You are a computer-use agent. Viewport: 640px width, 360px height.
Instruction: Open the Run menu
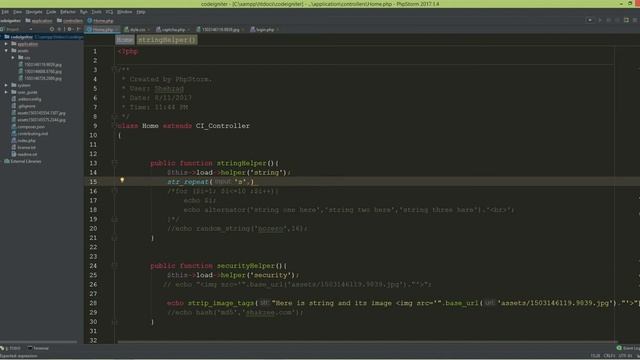pos(84,12)
